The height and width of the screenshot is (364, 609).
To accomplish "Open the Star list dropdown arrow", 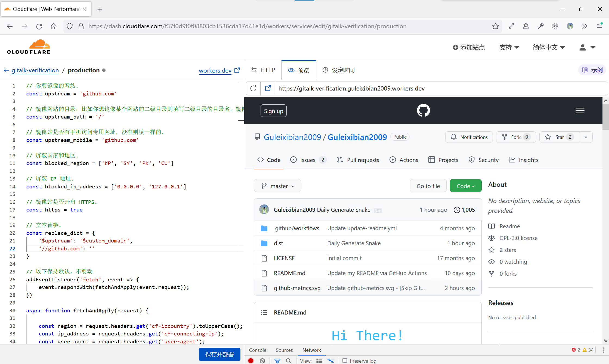I will tap(586, 137).
